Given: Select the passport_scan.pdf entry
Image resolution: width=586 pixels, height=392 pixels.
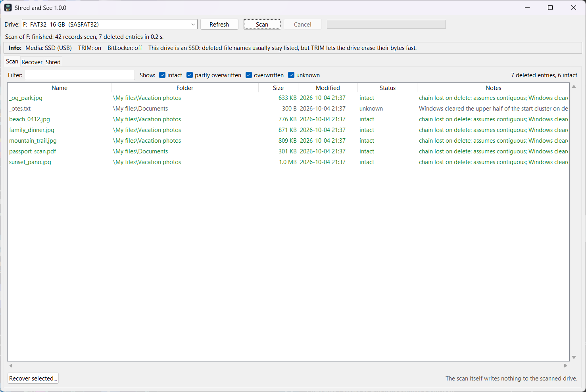Looking at the screenshot, I should [288, 151].
